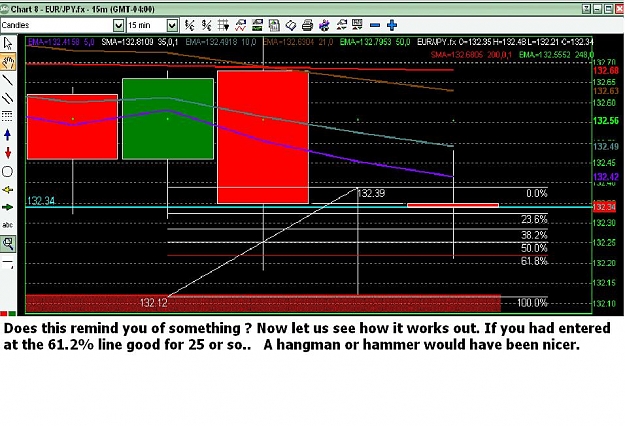Select the arrow pointer tool

click(x=8, y=43)
